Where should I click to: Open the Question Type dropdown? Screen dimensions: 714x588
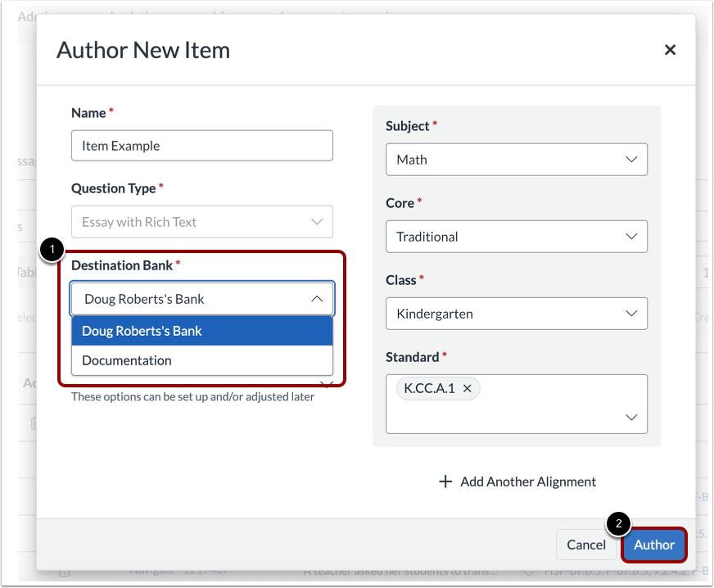[x=201, y=222]
